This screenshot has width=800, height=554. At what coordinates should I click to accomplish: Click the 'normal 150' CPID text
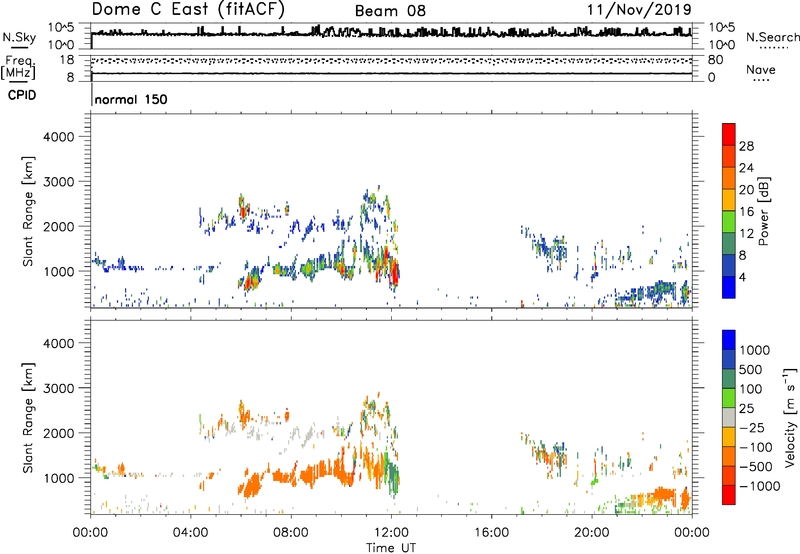click(131, 99)
